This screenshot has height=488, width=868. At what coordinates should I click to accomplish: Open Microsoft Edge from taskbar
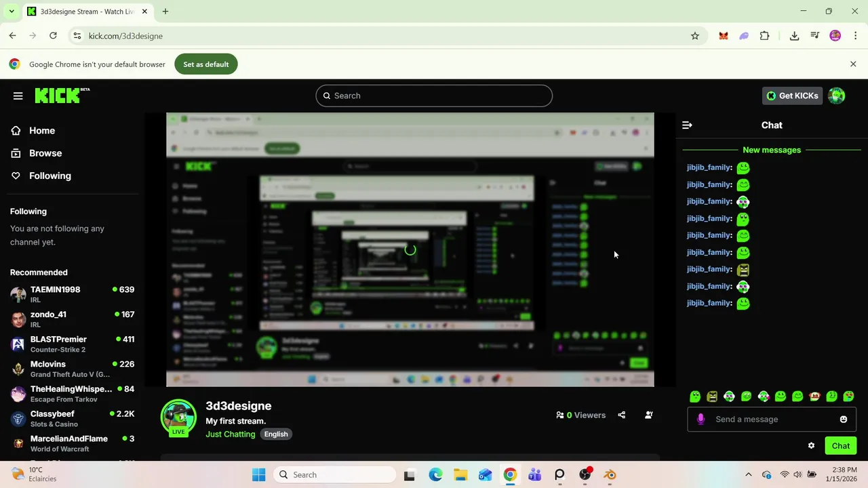(x=435, y=475)
